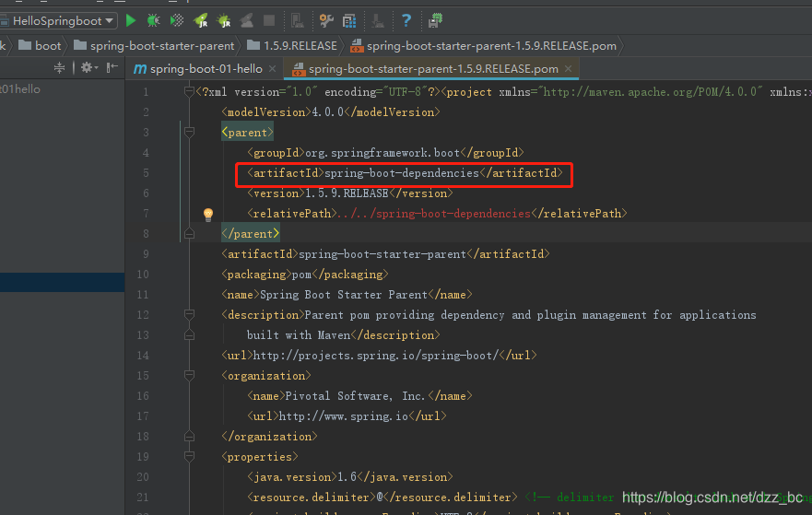Click the www.spring.io URL text

[x=344, y=416]
